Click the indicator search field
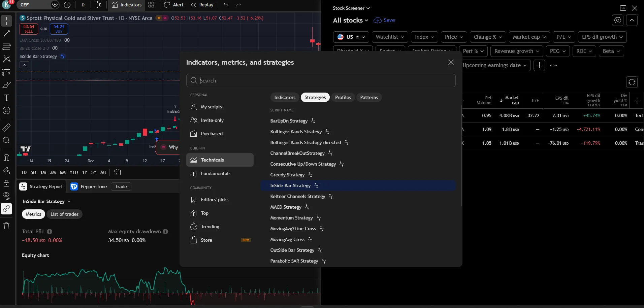The image size is (644, 308). (323, 80)
